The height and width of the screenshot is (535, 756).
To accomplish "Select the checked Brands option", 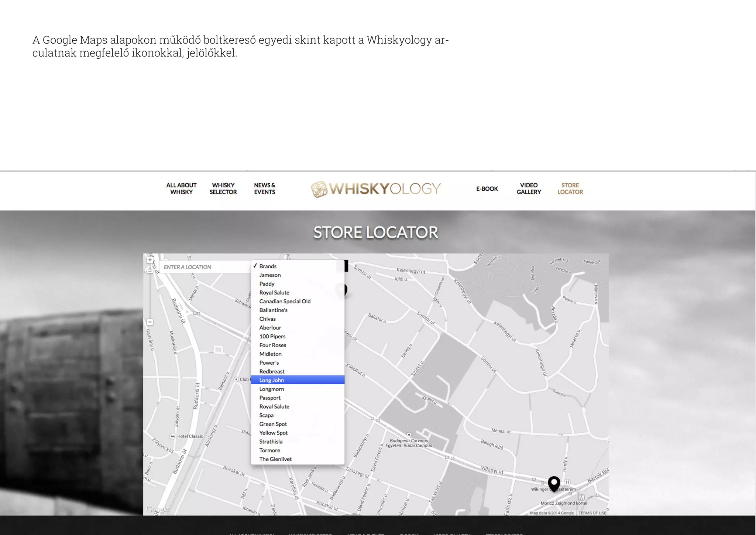I will [x=268, y=266].
